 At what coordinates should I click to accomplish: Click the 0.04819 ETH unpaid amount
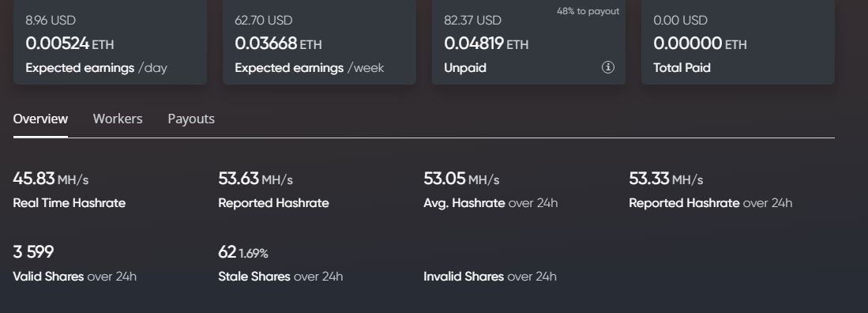point(486,43)
